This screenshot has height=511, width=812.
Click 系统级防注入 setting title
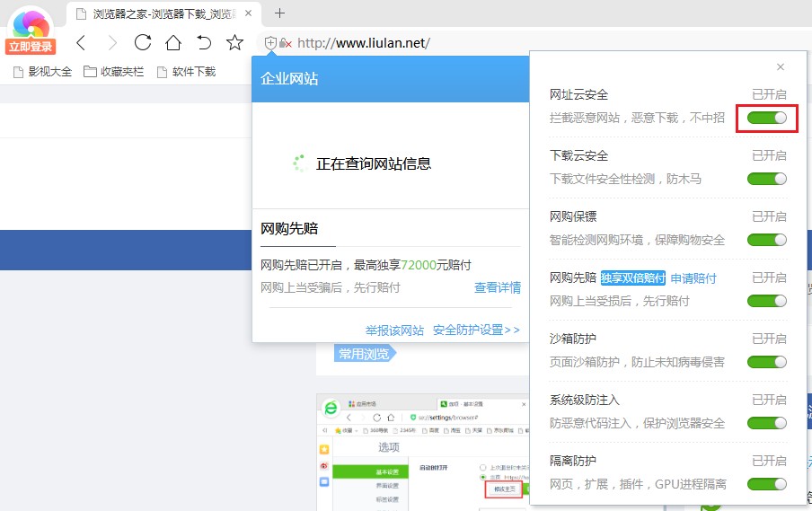tap(585, 400)
